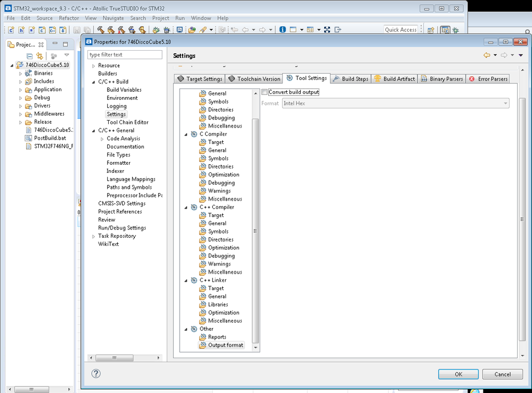Viewport: 532px width, 393px height.
Task: Click the C Compiler tool icon
Action: 194,134
